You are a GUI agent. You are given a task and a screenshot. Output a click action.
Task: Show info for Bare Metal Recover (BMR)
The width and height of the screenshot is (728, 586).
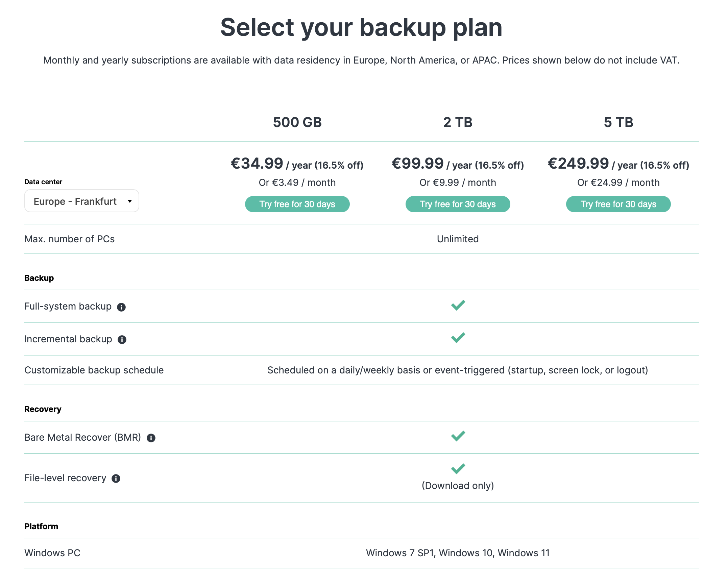coord(151,438)
